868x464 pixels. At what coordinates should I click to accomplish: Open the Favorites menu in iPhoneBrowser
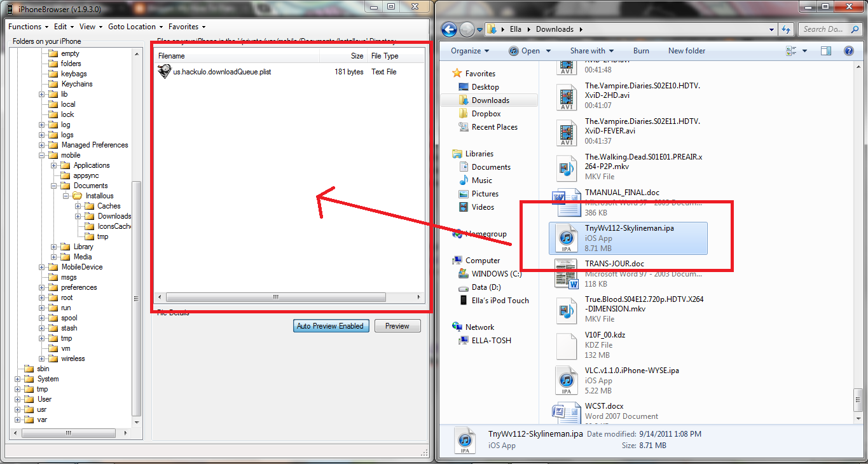(x=187, y=27)
